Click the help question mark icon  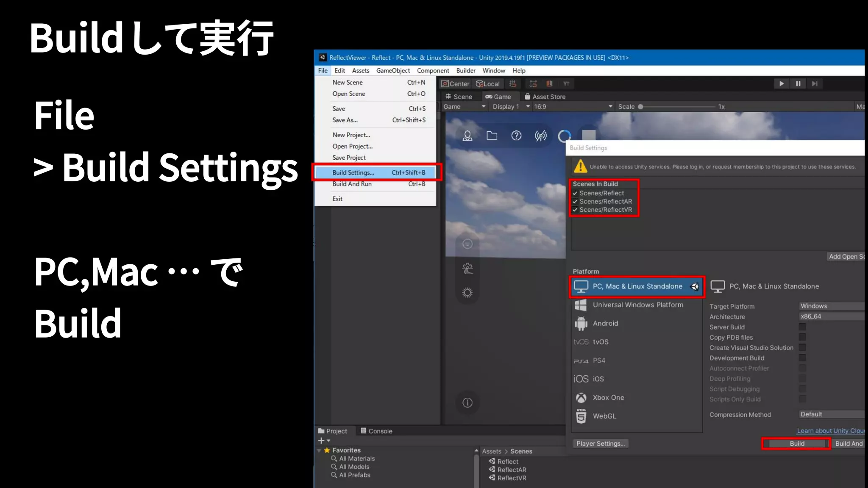(x=516, y=136)
